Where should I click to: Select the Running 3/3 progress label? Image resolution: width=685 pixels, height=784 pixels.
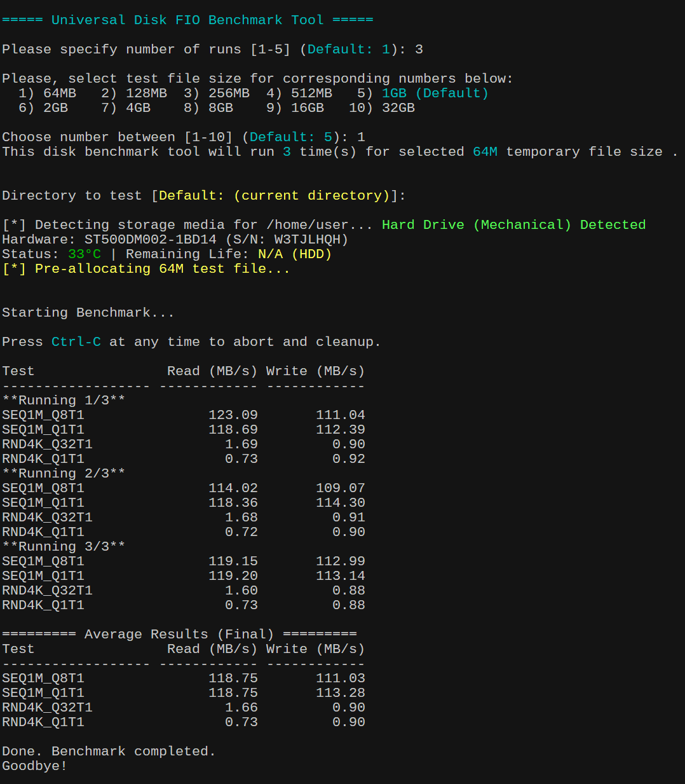(63, 546)
